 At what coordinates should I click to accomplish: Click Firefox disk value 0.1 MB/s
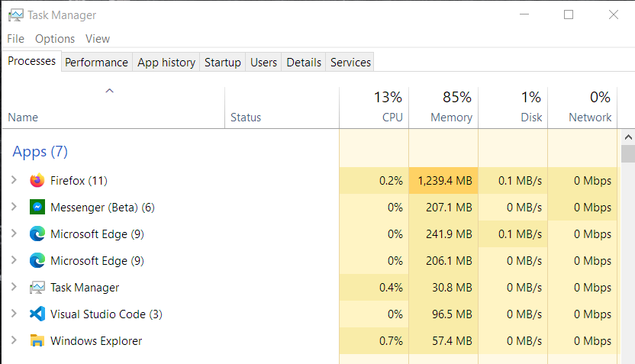pos(520,181)
